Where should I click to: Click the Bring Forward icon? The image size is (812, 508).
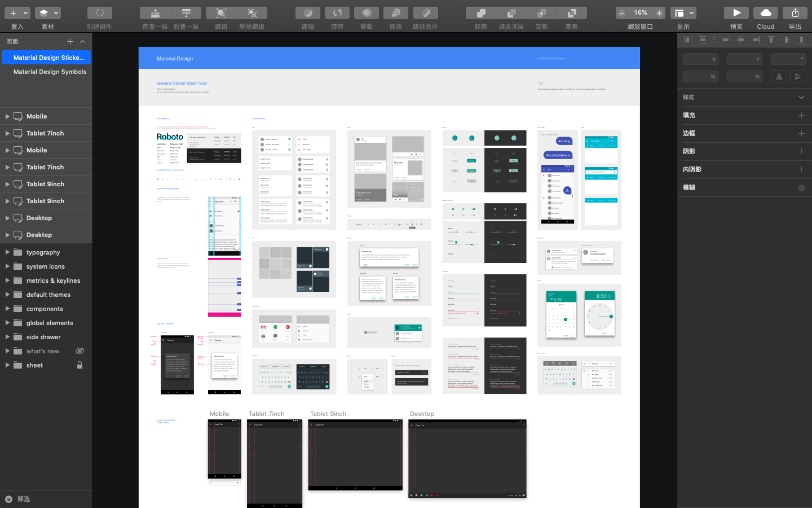[155, 13]
